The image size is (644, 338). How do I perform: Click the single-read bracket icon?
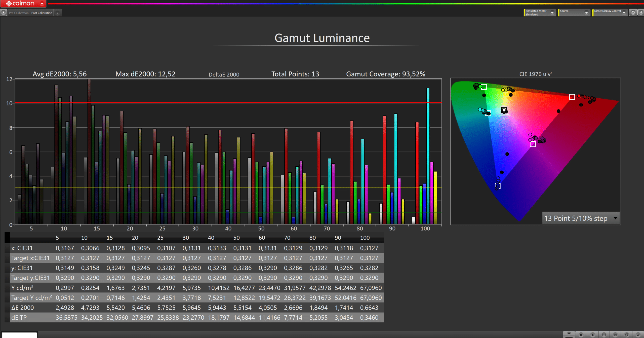[x=604, y=335]
